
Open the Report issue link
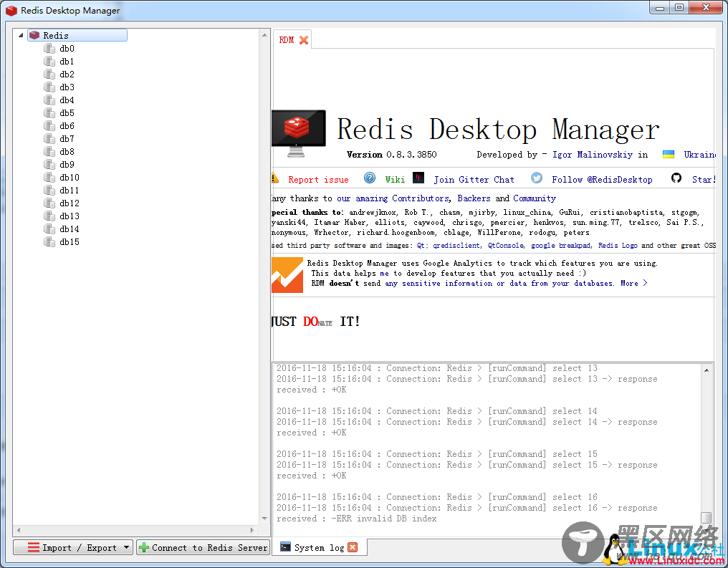[318, 180]
